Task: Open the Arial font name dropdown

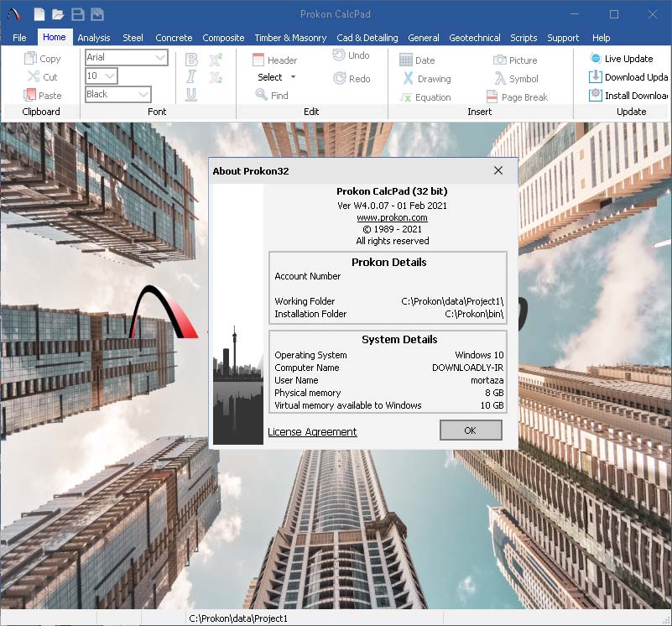Action: point(160,58)
